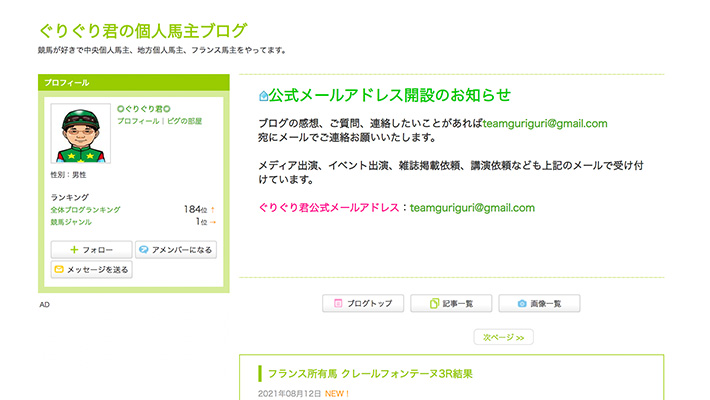Click the メッセージを送る button
Viewport: 710px width, 400px height.
tap(90, 269)
